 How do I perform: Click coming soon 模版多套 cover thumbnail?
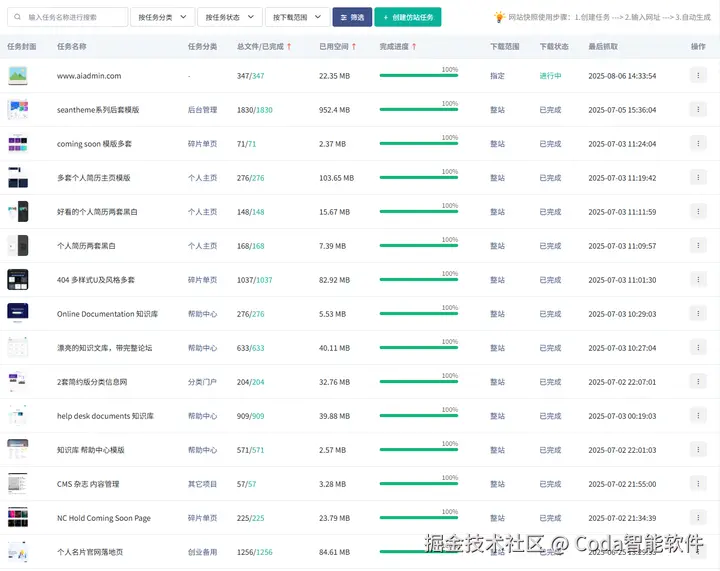click(x=18, y=143)
